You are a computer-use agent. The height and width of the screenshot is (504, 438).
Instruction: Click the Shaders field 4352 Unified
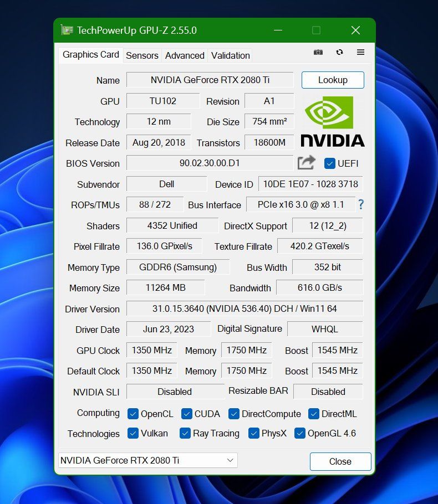pyautogui.click(x=172, y=225)
